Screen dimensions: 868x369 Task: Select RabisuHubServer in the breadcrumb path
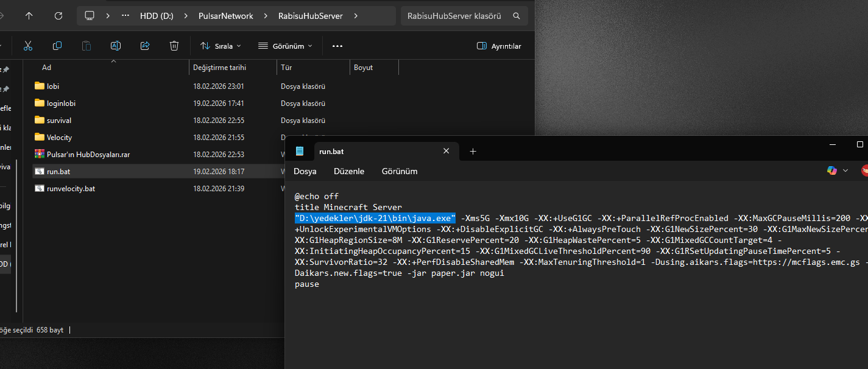311,16
